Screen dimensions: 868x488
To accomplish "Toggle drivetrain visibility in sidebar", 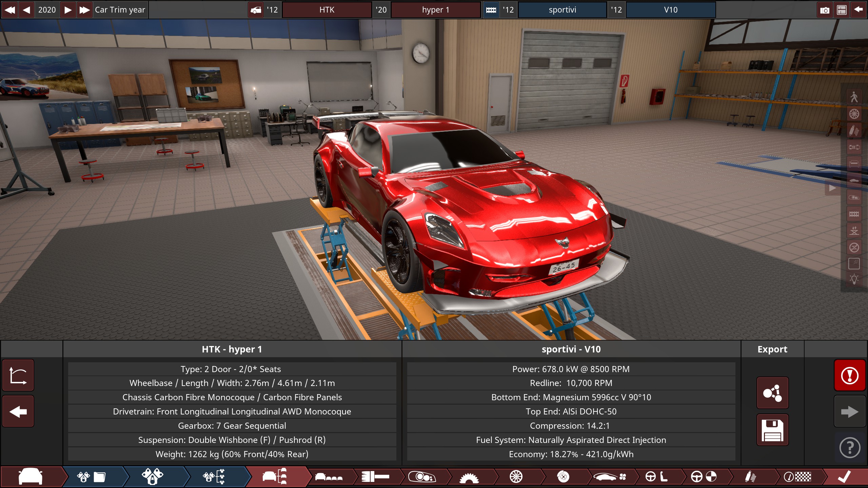I will click(x=854, y=147).
